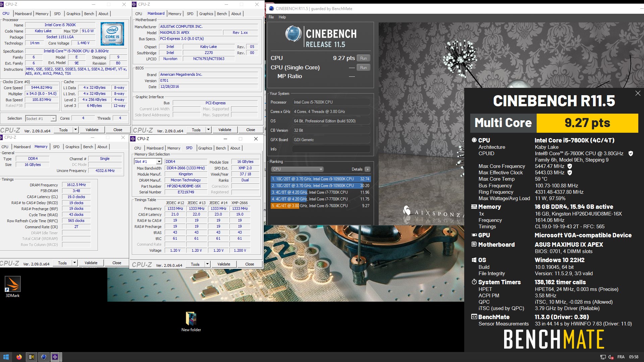Open SPD tab in CPU-Z processor window
Image resolution: width=644 pixels, height=362 pixels.
(x=57, y=14)
